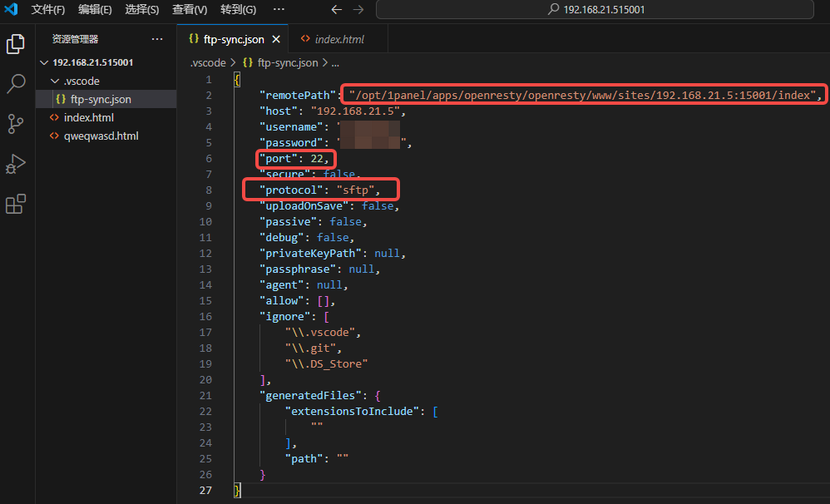Screen dimensions: 830x504
Task: Switch to the index.html tab
Action: click(x=338, y=39)
